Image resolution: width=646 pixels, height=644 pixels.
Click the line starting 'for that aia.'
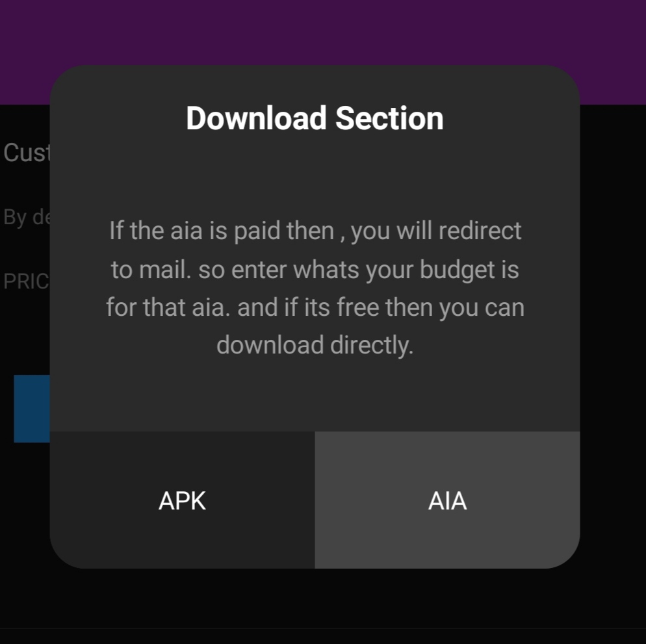point(315,307)
